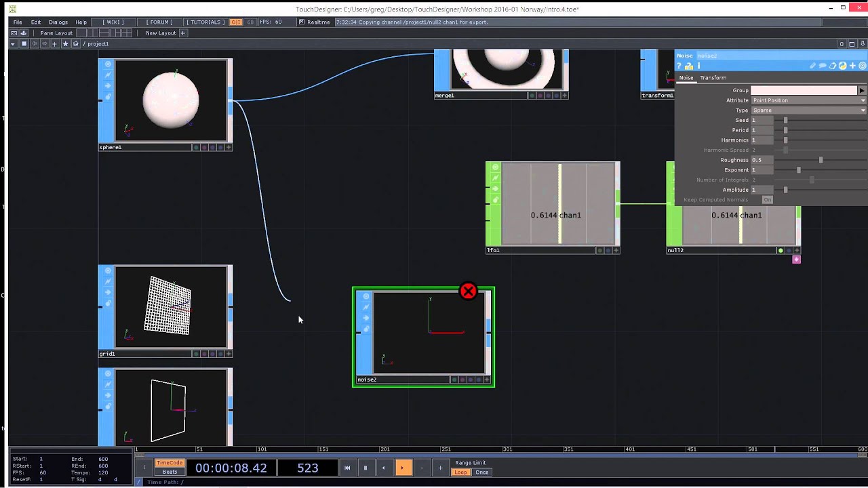868x488 pixels.
Task: Open the Edit menu
Action: point(35,22)
